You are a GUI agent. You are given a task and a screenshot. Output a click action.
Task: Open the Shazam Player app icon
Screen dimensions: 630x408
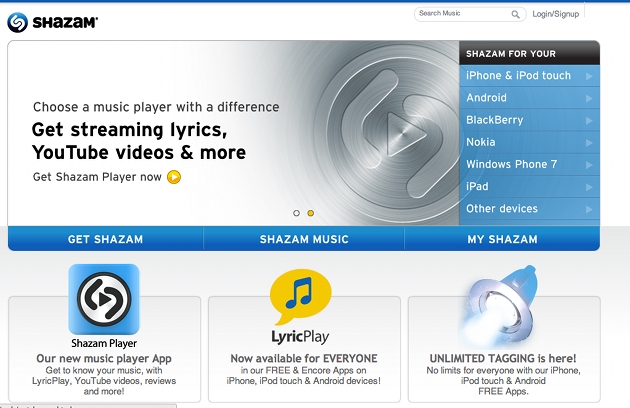104,298
